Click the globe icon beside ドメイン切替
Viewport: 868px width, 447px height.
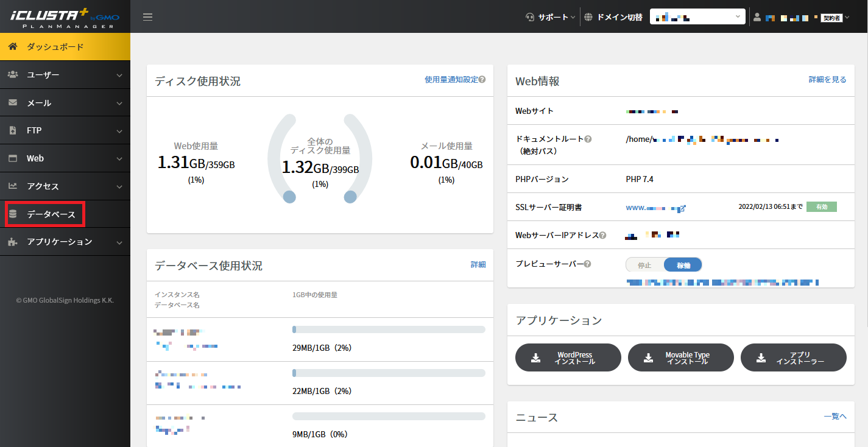pyautogui.click(x=588, y=17)
